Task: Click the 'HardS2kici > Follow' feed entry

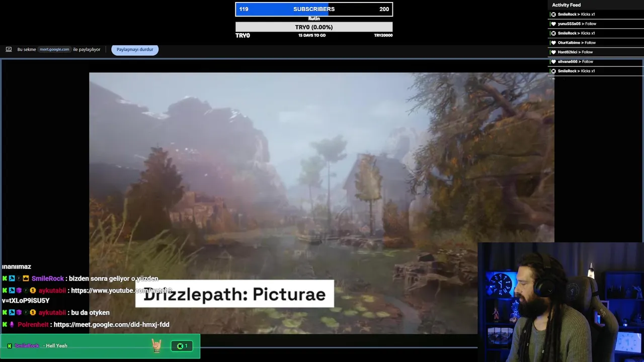Action: [x=596, y=52]
